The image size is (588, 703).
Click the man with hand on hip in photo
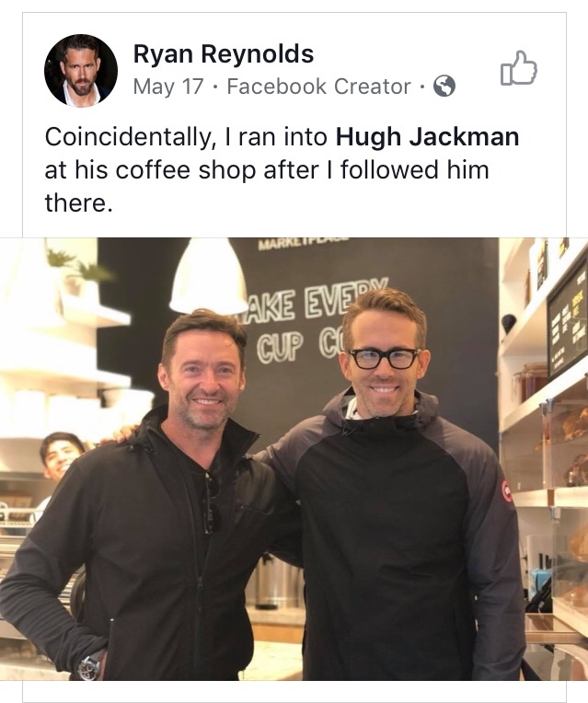148,495
